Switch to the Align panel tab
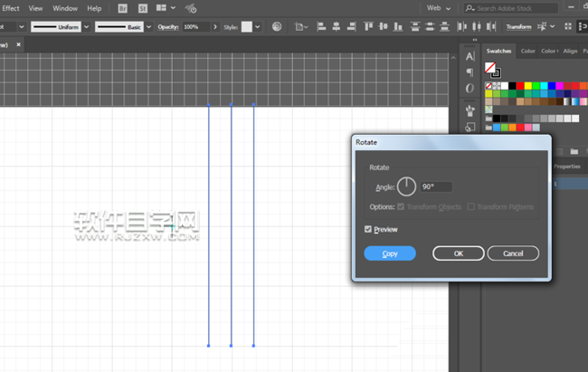Viewport: 588px width, 372px height. tap(570, 52)
